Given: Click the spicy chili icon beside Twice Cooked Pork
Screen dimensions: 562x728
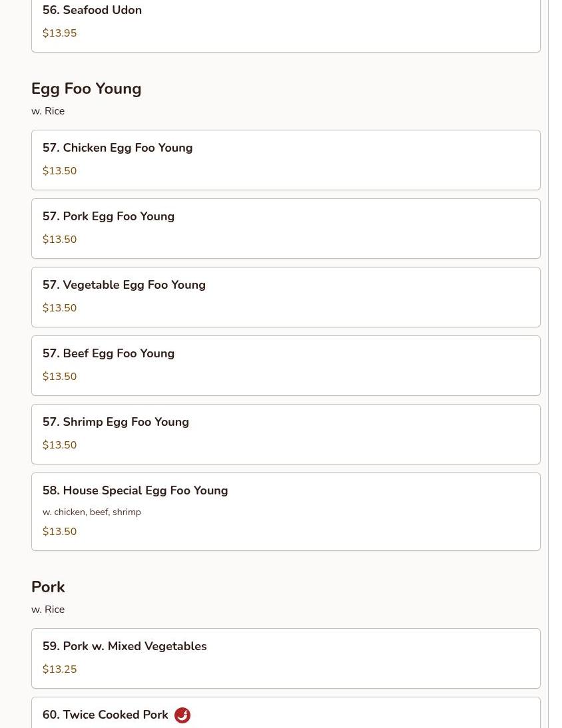Looking at the screenshot, I should coord(182,715).
